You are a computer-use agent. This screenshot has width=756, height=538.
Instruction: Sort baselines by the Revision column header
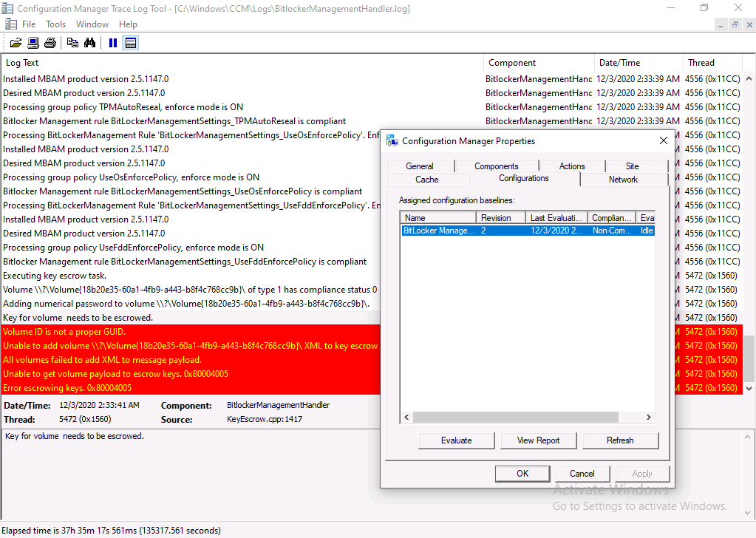500,218
